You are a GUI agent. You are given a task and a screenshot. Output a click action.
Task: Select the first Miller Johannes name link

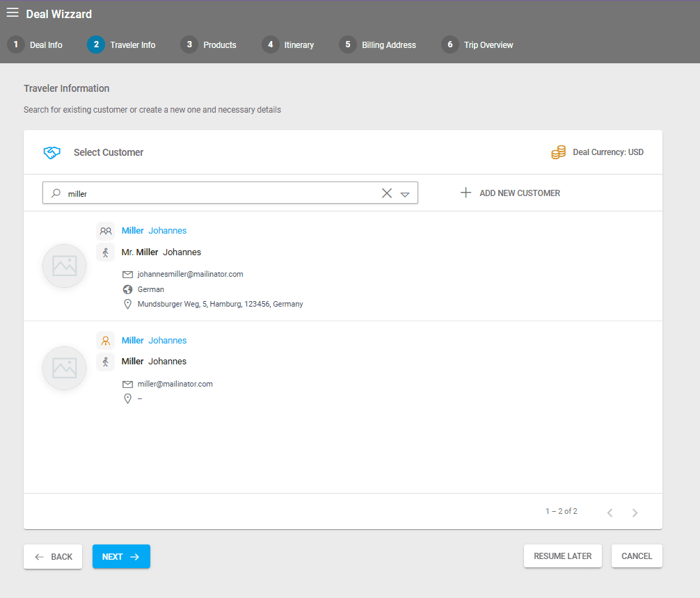click(x=154, y=231)
